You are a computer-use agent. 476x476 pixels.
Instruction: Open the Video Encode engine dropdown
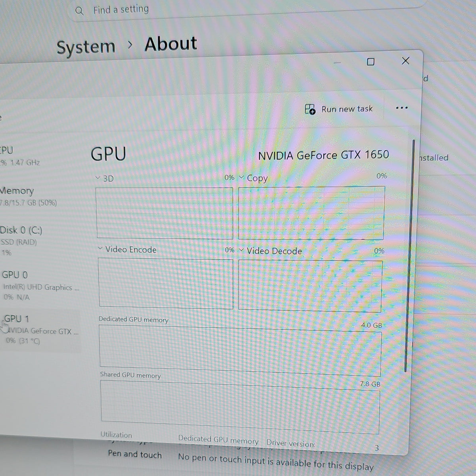point(100,249)
